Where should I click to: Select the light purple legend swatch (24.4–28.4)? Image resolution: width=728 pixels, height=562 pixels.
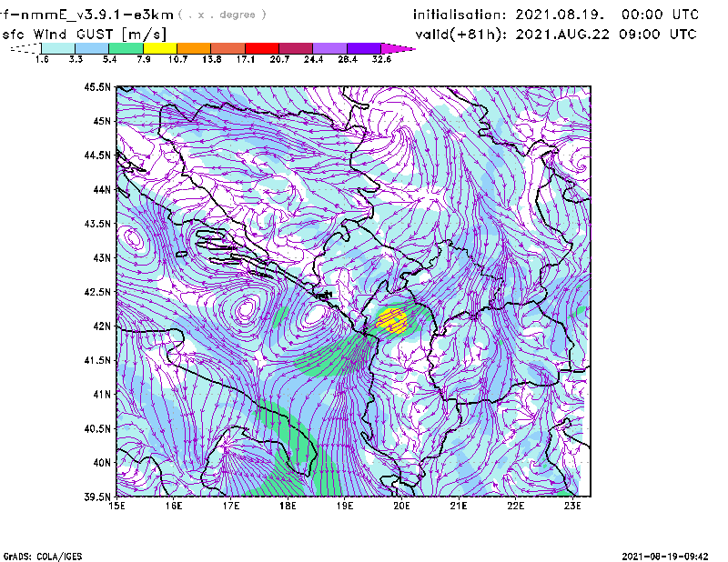[x=329, y=48]
